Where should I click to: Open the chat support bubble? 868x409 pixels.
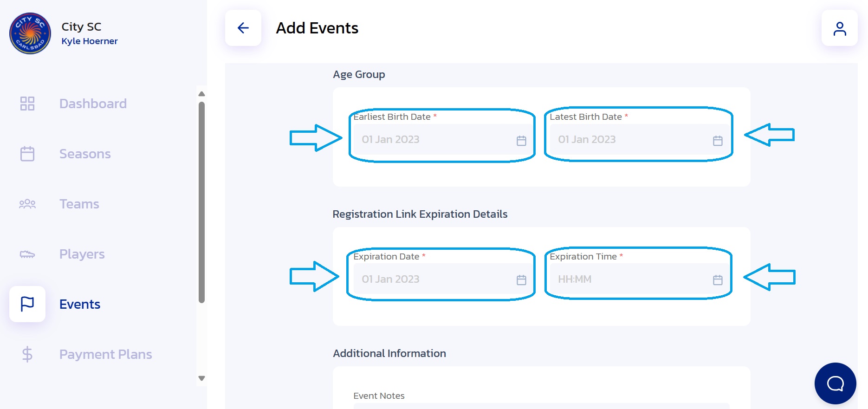coord(835,383)
